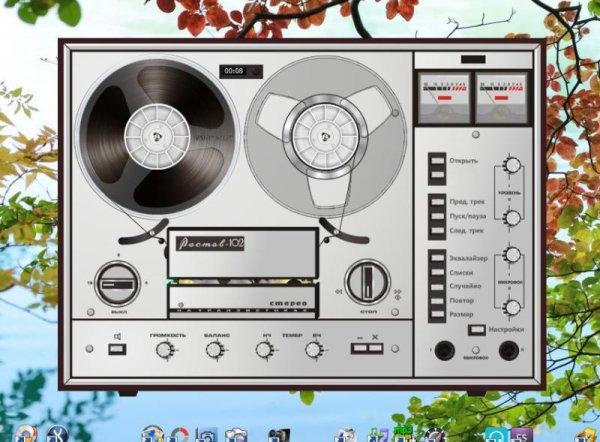Toggle repeat with the Повтор button
Viewport: 600px width, 442px height.
click(x=437, y=301)
